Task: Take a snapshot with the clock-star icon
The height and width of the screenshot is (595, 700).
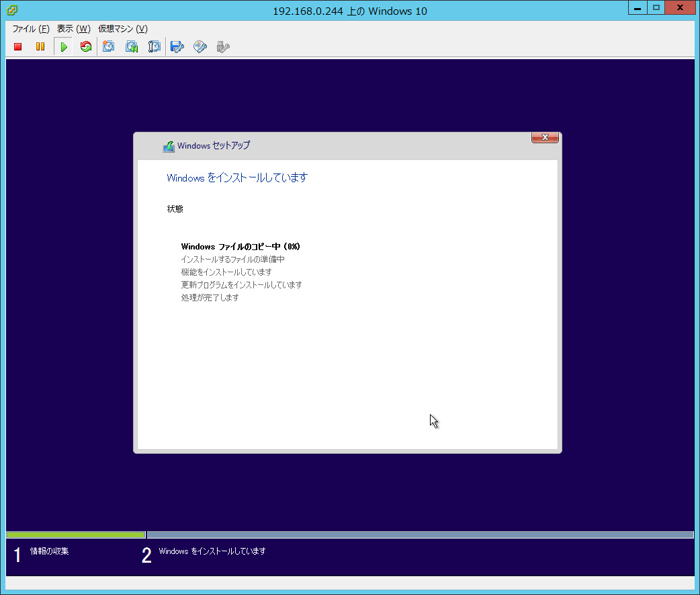Action: 108,46
